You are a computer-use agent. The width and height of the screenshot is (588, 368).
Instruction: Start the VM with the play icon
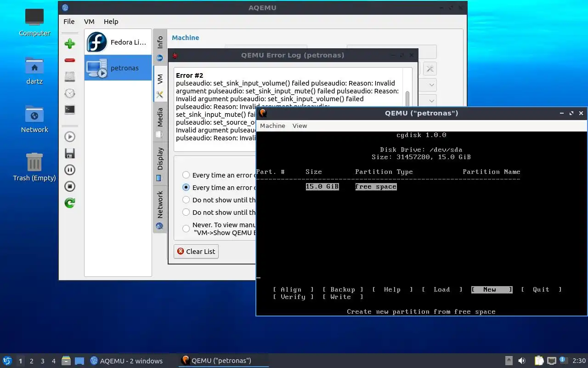click(x=70, y=137)
